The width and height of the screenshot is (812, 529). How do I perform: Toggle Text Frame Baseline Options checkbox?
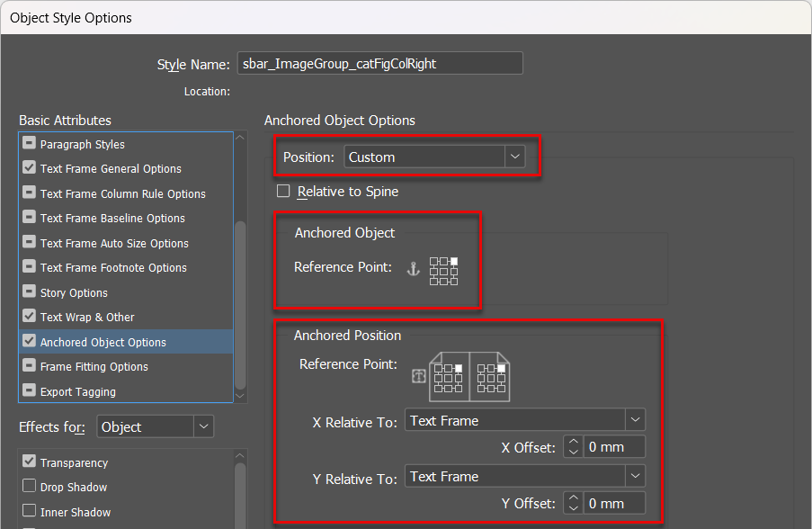(30, 217)
